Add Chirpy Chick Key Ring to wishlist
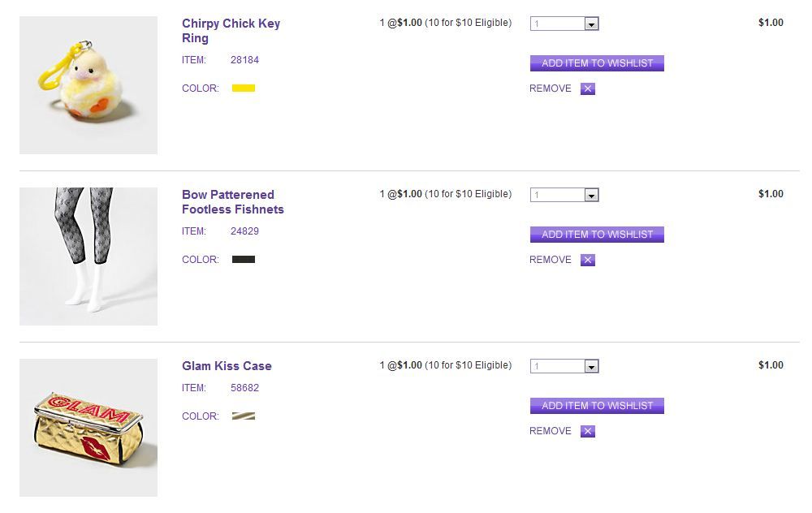Image resolution: width=812 pixels, height=513 pixels. point(597,63)
